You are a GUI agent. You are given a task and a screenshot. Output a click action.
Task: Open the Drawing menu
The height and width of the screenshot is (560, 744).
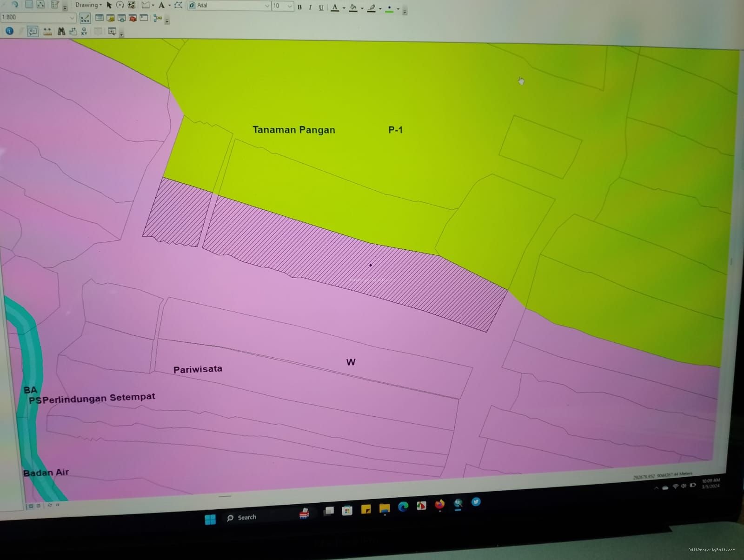tap(88, 5)
